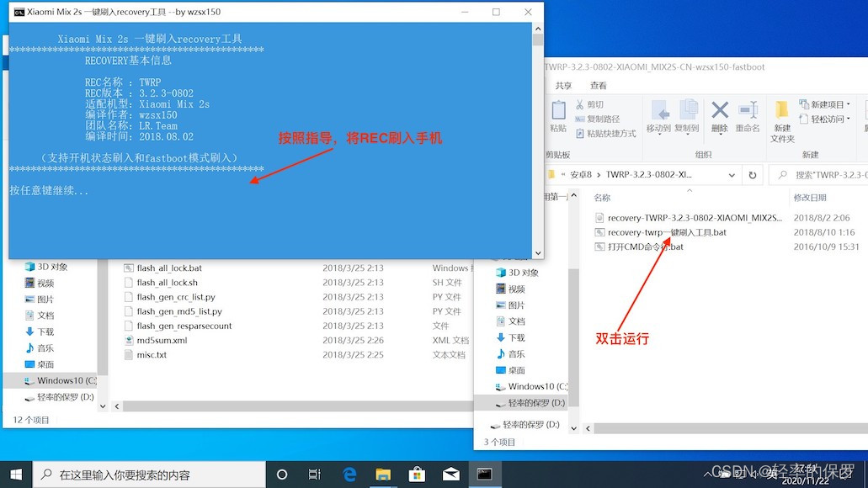Select flash_gen_crc_list.py file
Image resolution: width=868 pixels, height=488 pixels.
(x=169, y=296)
